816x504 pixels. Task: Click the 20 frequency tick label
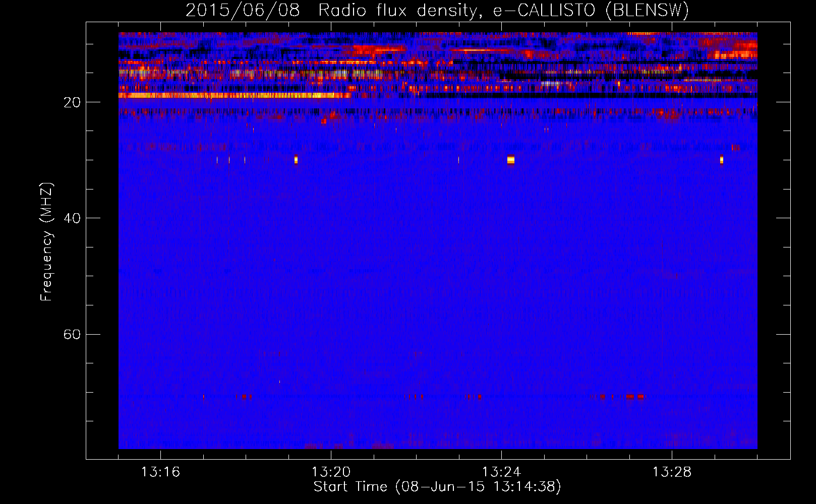(72, 102)
